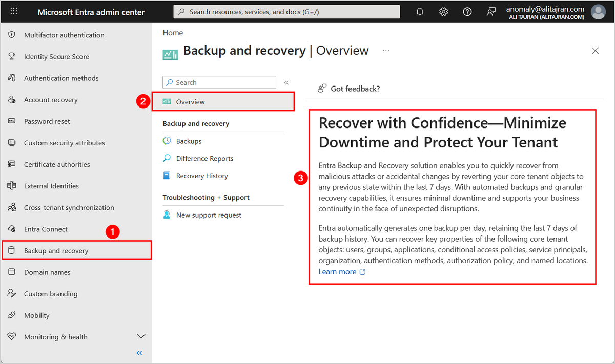Click the Got feedback person icon
The image size is (615, 364).
[x=322, y=89]
